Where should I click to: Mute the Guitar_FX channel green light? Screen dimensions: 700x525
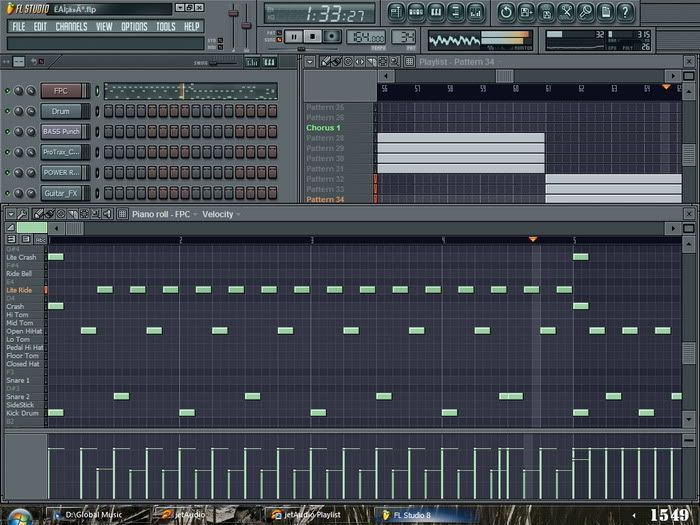pos(7,193)
